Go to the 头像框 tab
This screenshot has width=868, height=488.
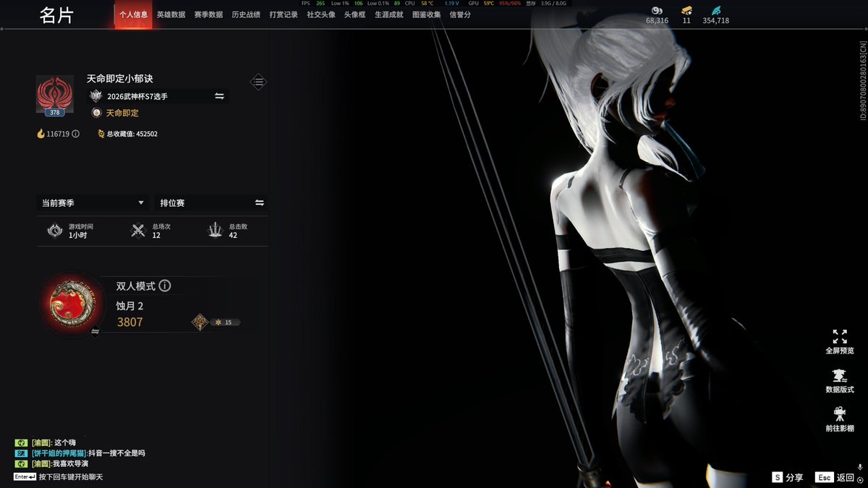[354, 14]
